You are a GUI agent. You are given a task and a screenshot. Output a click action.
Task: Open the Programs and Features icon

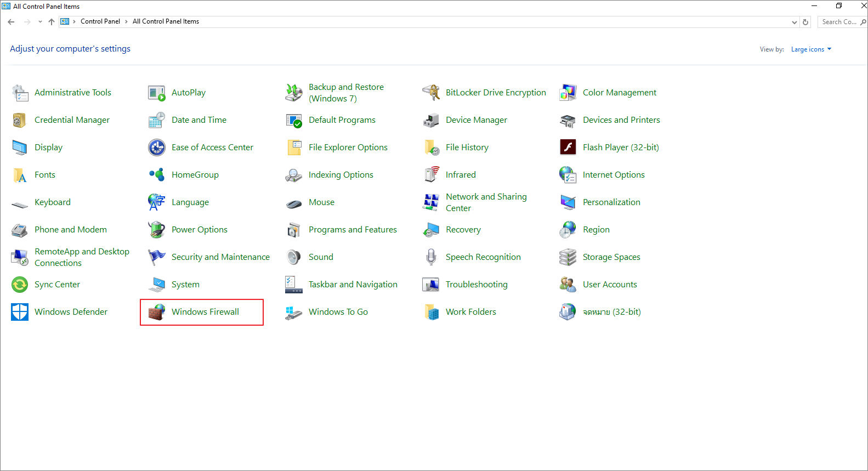pos(294,230)
